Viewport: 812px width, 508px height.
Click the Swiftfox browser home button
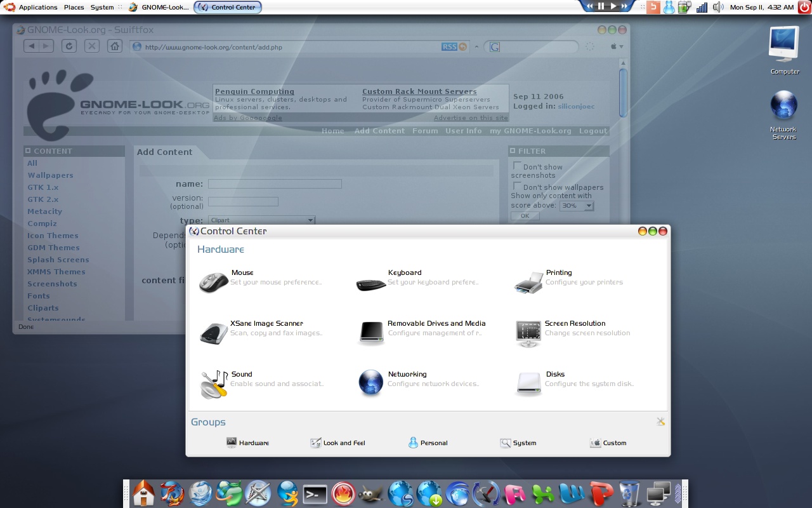pos(114,46)
